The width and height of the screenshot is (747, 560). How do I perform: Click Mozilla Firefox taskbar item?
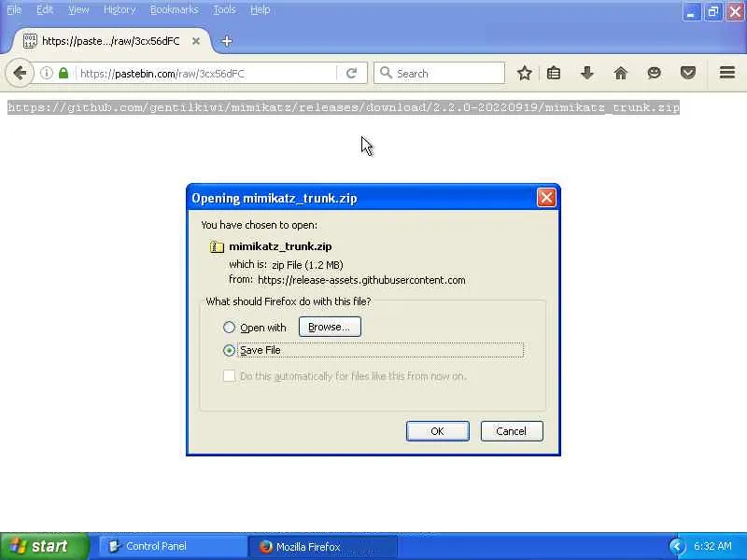(322, 547)
